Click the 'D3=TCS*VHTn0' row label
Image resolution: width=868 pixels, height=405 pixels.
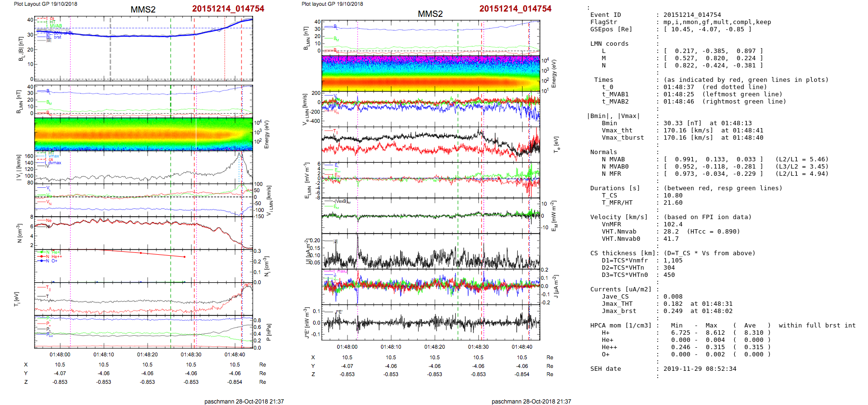(x=625, y=275)
